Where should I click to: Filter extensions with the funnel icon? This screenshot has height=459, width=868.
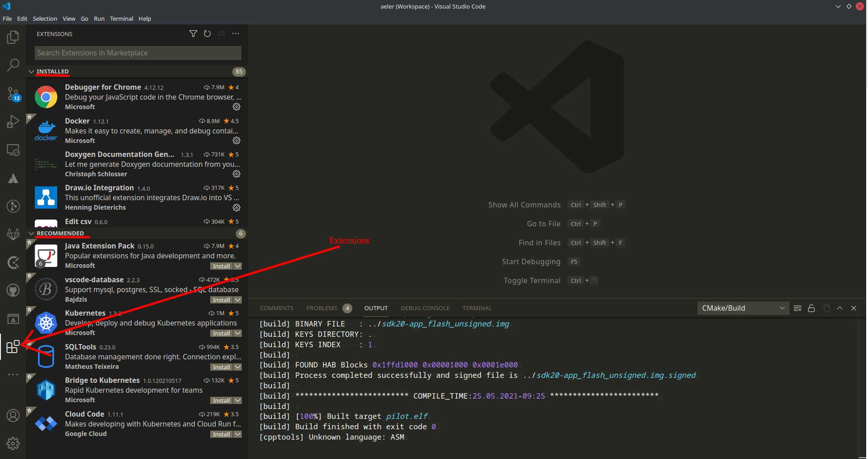tap(193, 34)
